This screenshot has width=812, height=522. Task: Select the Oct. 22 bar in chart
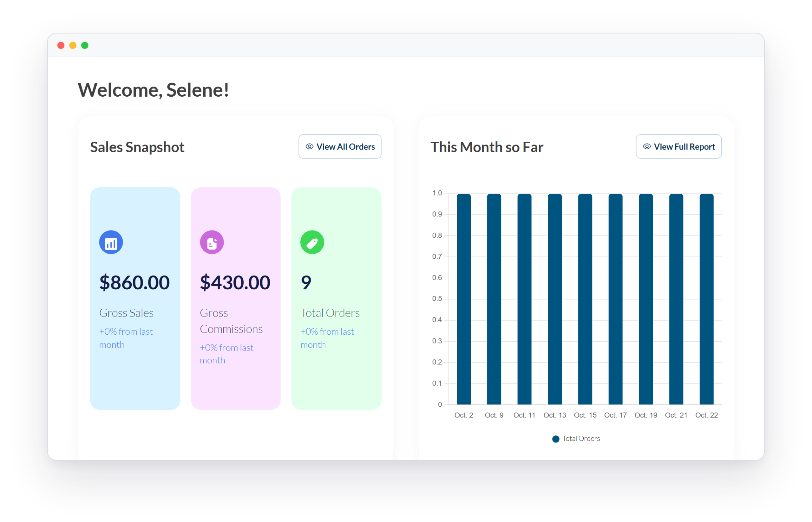click(706, 299)
